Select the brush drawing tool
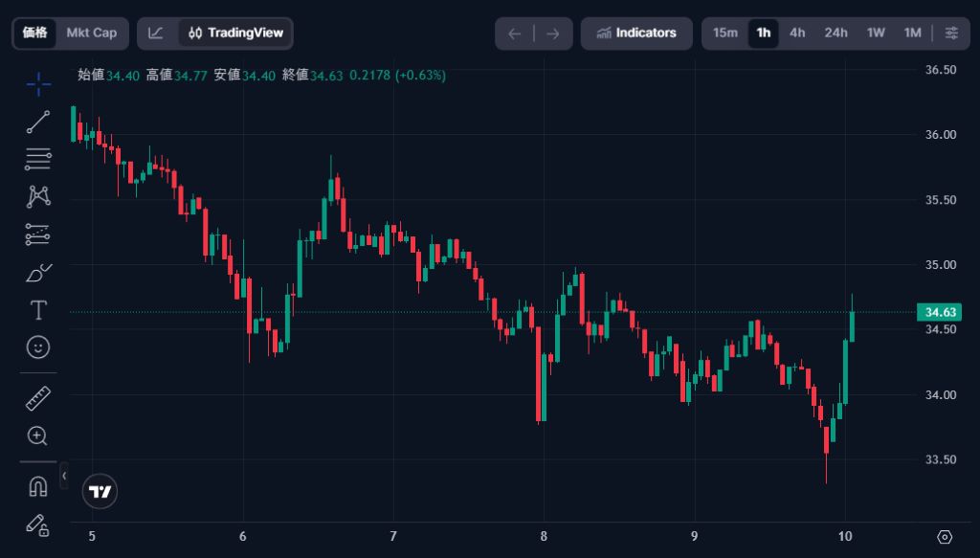This screenshot has width=980, height=558. coord(38,273)
